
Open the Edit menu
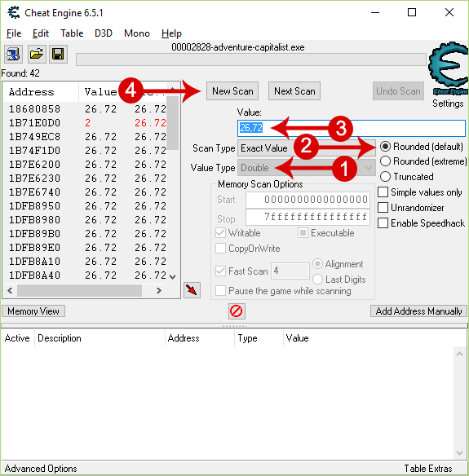pos(41,33)
